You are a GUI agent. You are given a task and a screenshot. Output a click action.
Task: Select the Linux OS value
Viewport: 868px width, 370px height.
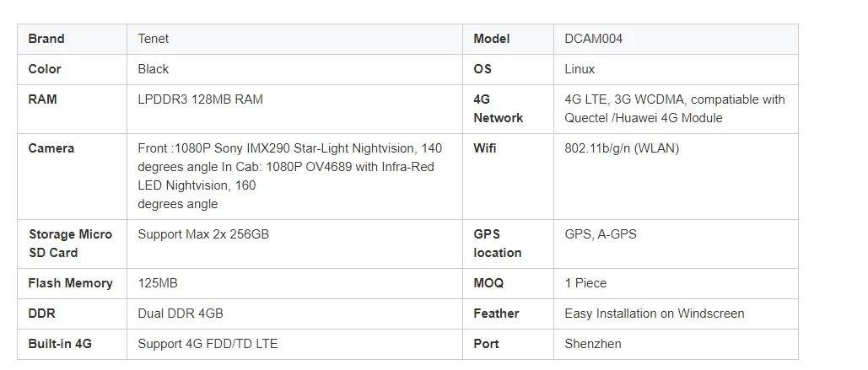pos(580,69)
